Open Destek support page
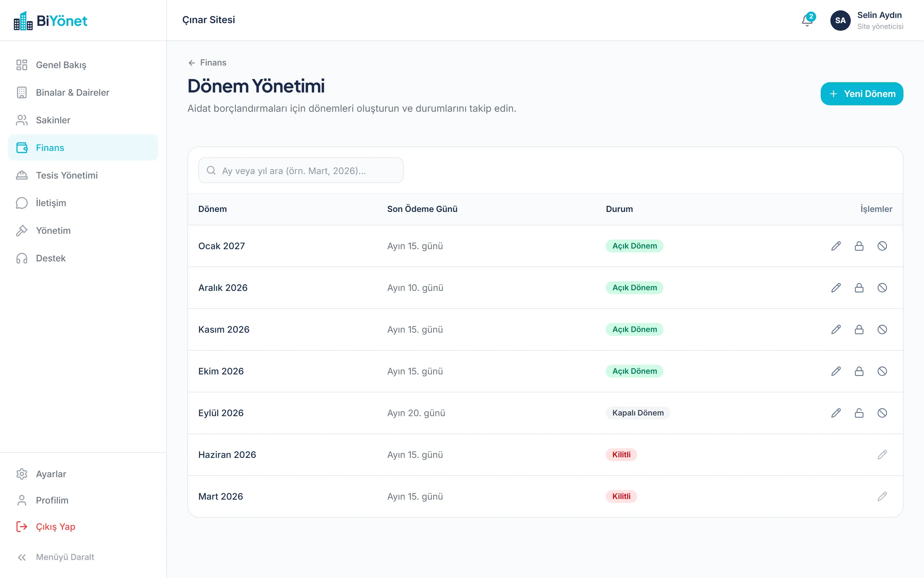 point(83,258)
